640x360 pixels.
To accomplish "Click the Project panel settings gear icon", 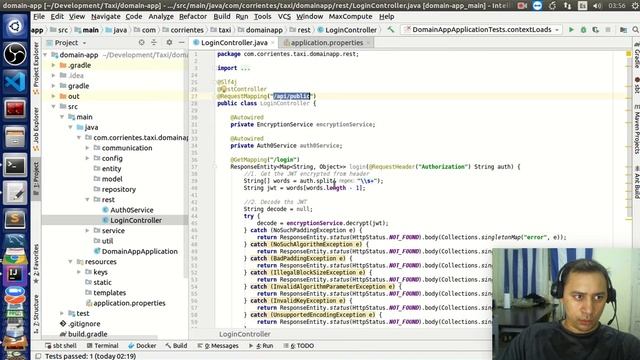I will (x=169, y=42).
